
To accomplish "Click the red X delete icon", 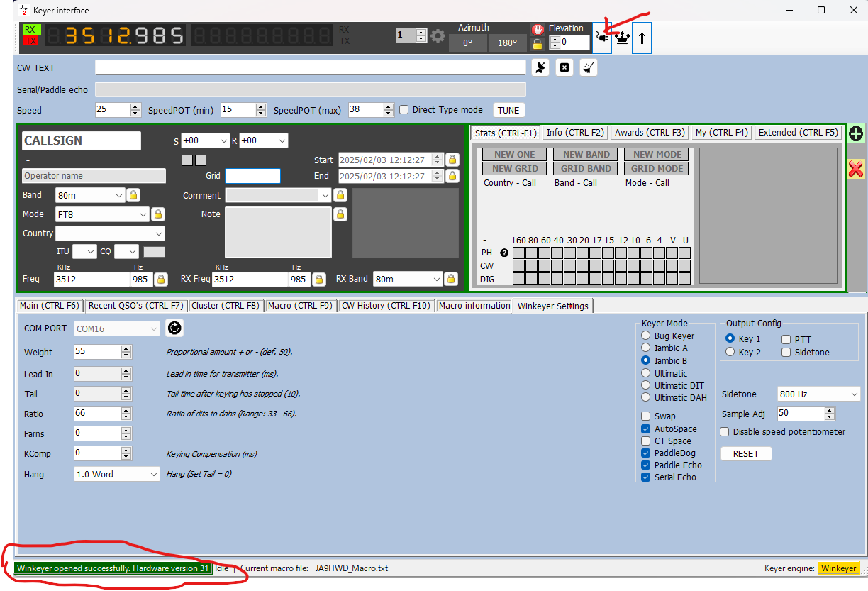I will click(856, 169).
